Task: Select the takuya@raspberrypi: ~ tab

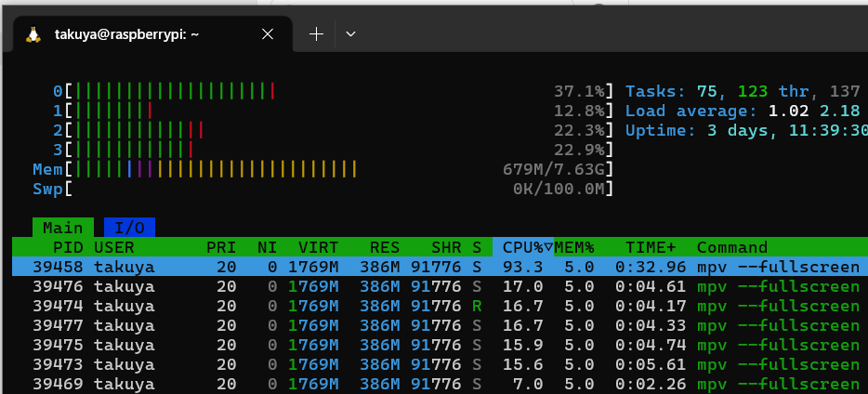Action: 152,34
